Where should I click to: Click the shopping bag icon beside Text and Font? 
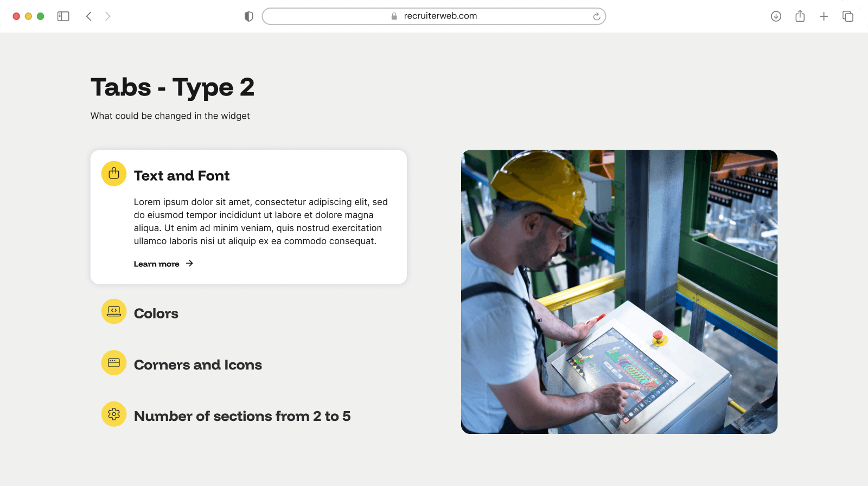coord(114,174)
